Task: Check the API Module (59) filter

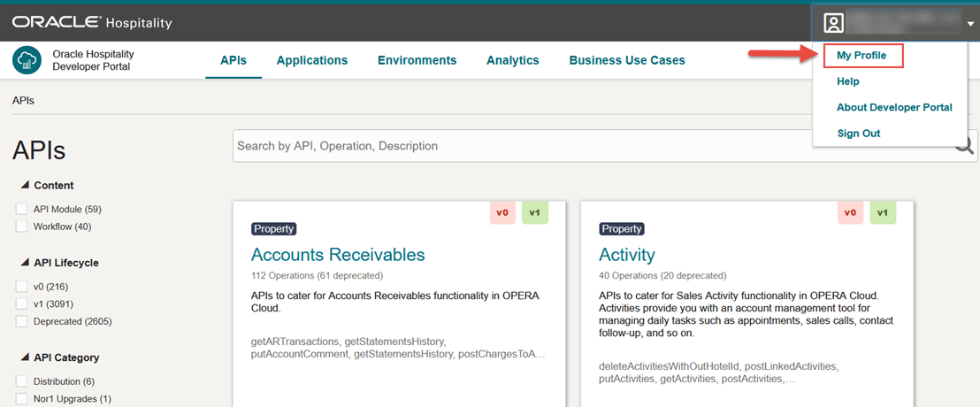Action: coord(22,209)
